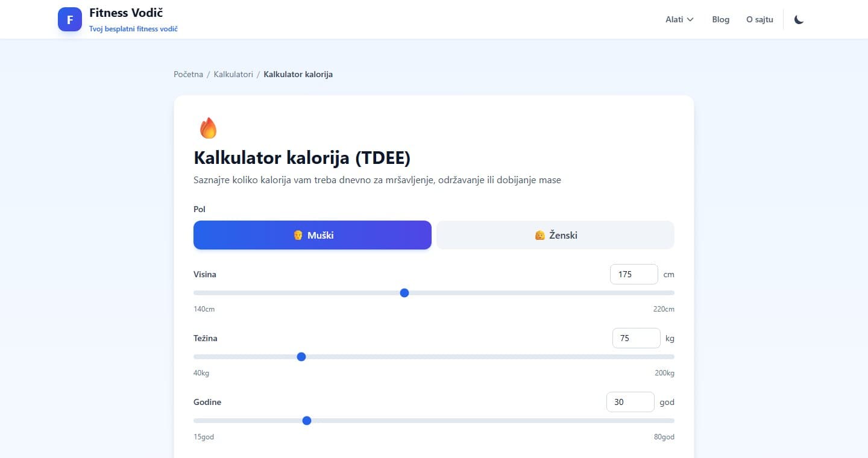
Task: Click the 15god minimum label
Action: click(x=204, y=437)
